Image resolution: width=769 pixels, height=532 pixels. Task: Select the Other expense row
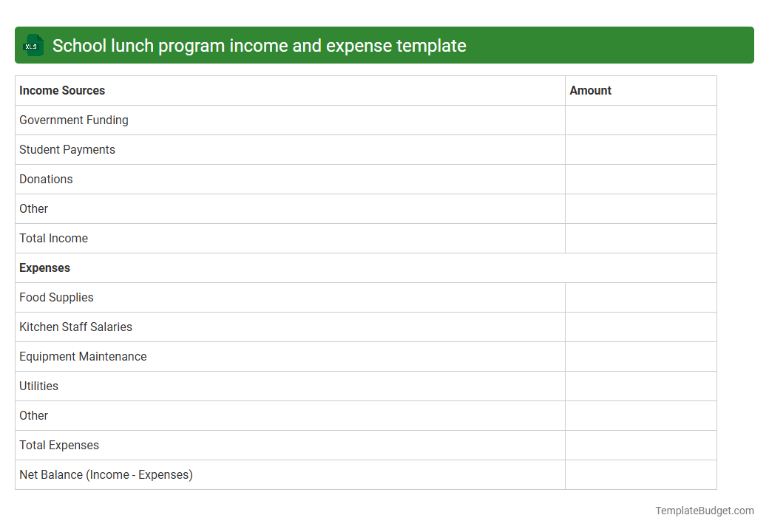tap(33, 415)
